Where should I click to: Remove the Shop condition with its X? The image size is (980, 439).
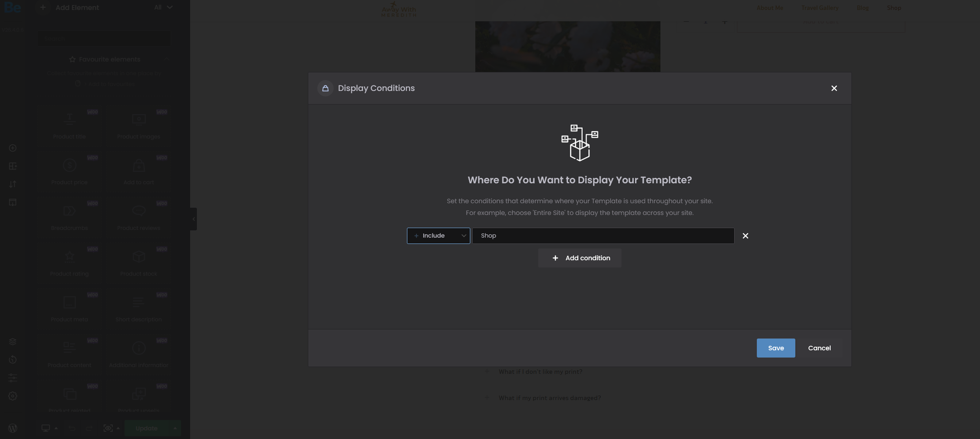[x=745, y=236]
